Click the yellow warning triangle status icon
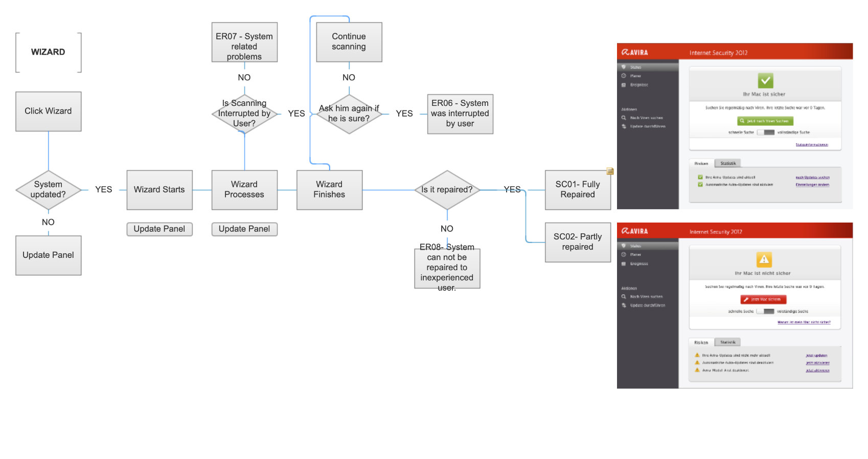The width and height of the screenshot is (868, 459). point(764,259)
